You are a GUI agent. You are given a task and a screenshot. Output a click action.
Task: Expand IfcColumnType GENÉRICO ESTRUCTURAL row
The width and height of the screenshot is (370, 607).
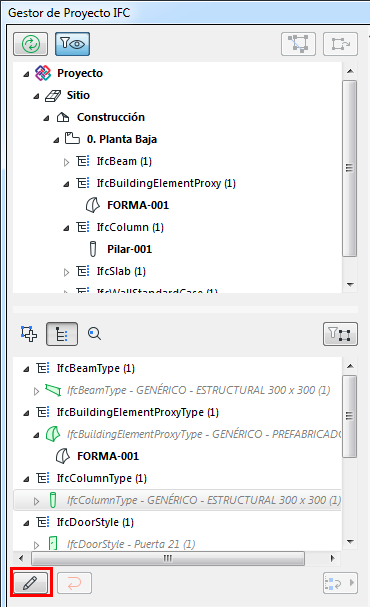point(36,502)
